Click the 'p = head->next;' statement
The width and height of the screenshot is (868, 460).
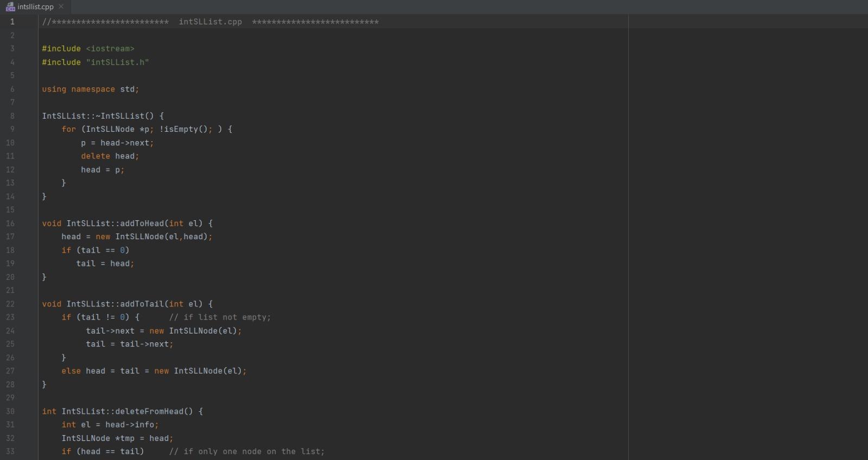tap(117, 143)
